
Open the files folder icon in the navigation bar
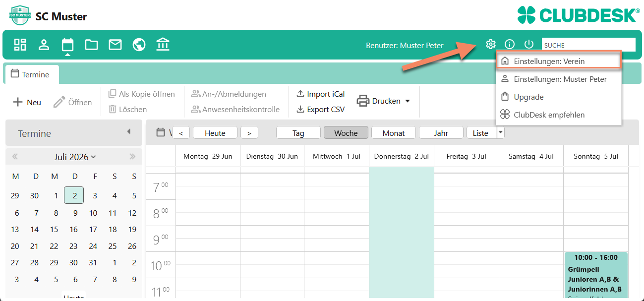pyautogui.click(x=91, y=45)
